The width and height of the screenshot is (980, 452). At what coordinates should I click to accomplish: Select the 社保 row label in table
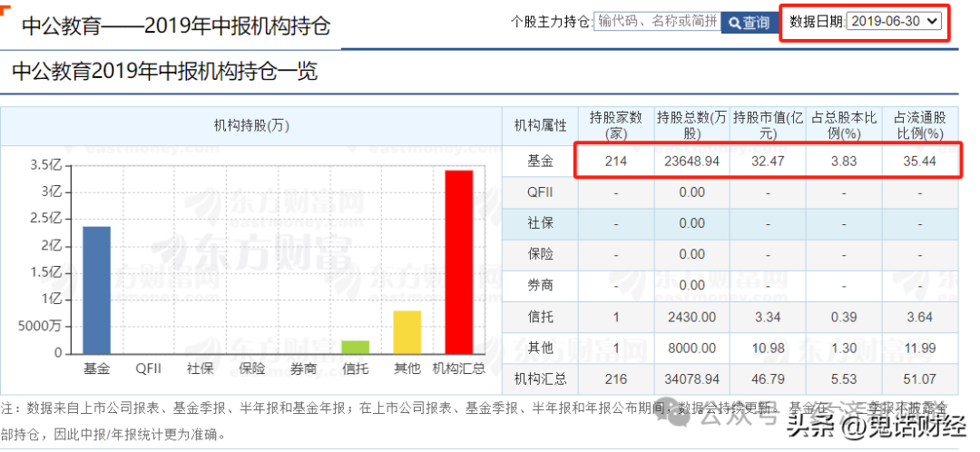[x=540, y=224]
